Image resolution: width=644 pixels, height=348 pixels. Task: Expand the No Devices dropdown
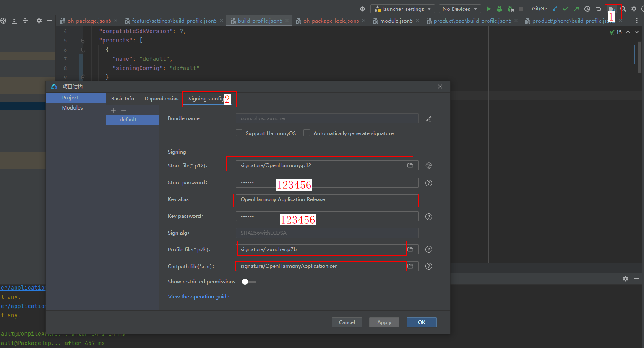460,9
